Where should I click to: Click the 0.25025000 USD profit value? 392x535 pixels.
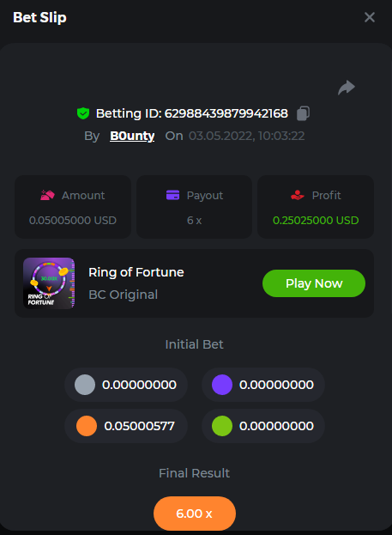(x=316, y=221)
